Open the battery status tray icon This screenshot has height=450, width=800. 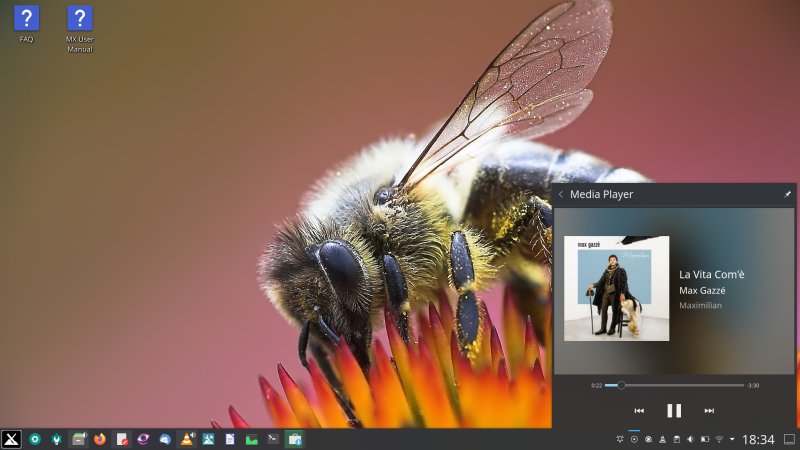705,439
